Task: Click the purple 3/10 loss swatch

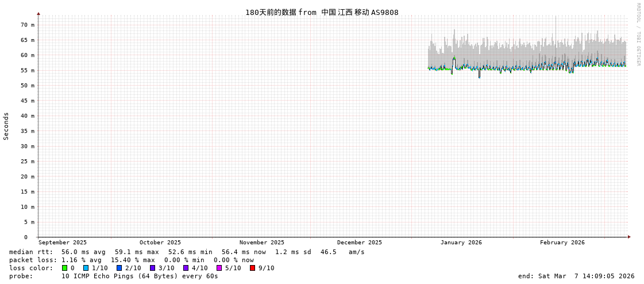Action: pos(152,268)
